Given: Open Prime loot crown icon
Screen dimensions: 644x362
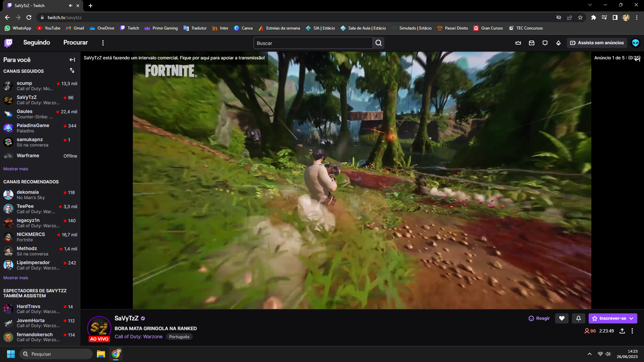Looking at the screenshot, I should (518, 43).
